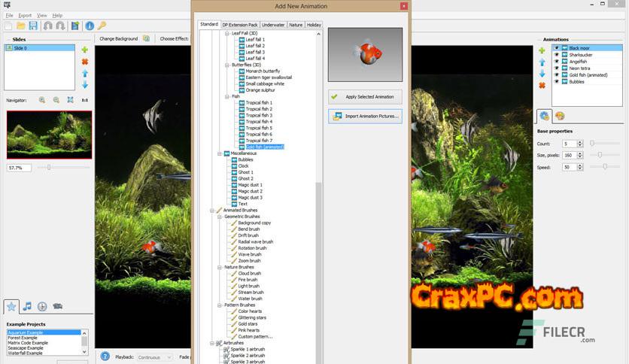
Task: Click the Save project toolbar icon
Action: pos(32,26)
